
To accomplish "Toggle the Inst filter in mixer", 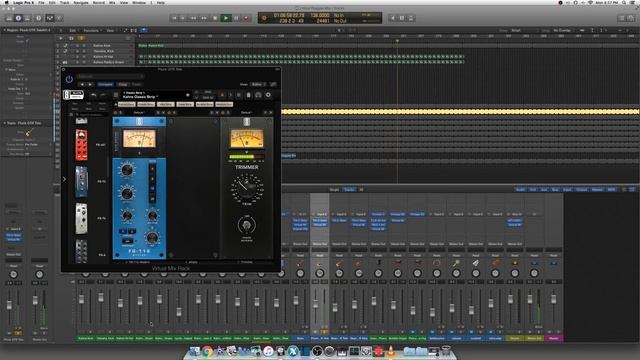I will click(x=533, y=190).
